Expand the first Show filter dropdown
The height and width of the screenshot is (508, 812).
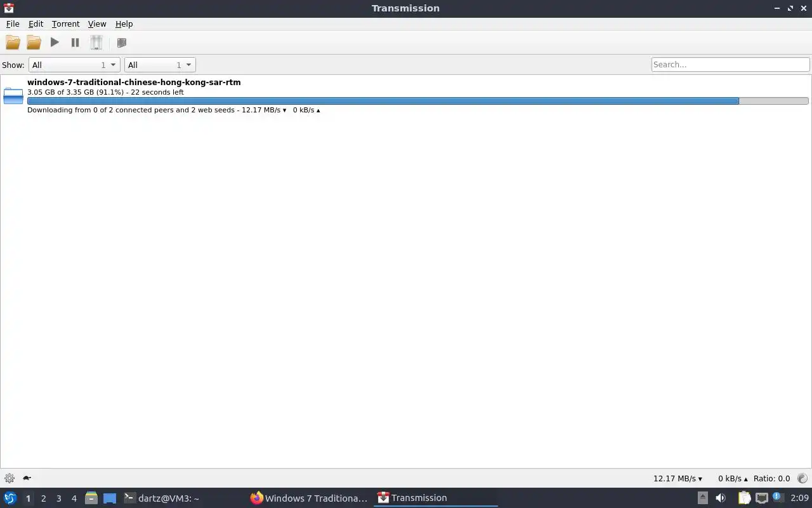[74, 65]
